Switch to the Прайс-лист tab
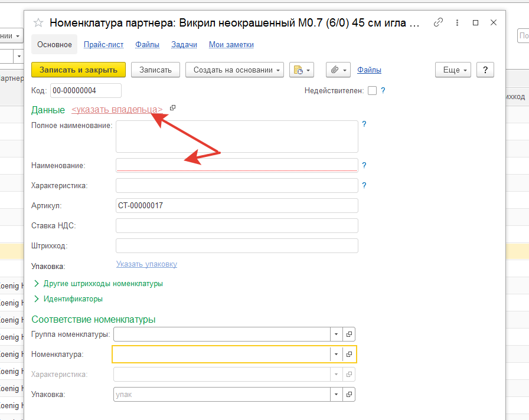Image resolution: width=529 pixels, height=420 pixels. (x=103, y=44)
